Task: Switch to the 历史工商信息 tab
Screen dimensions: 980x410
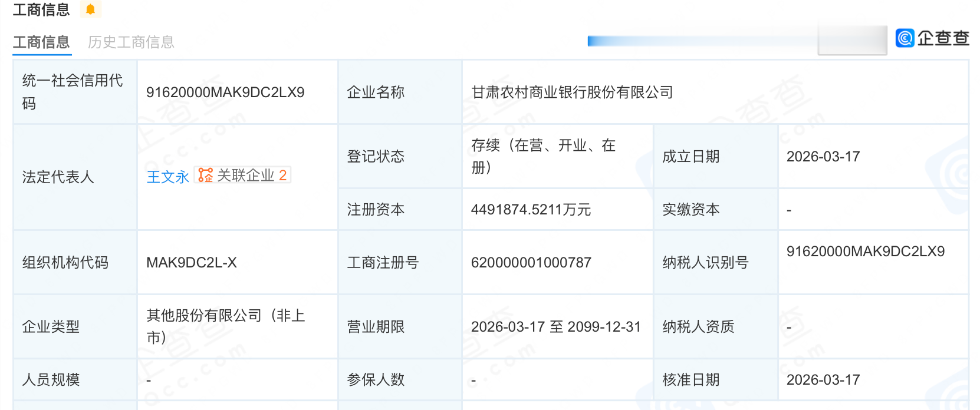Action: pos(131,42)
